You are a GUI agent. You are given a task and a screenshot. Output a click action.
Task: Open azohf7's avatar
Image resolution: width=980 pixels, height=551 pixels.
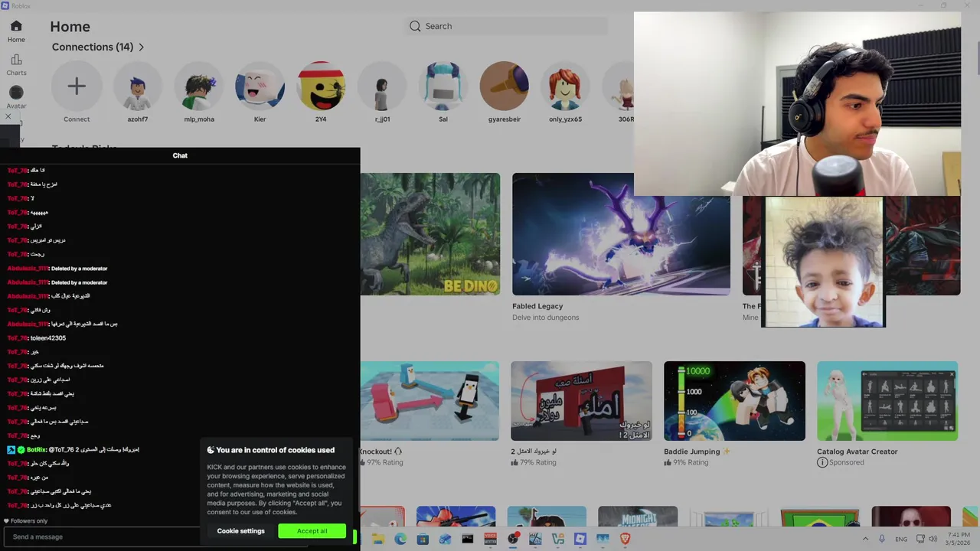coord(138,86)
